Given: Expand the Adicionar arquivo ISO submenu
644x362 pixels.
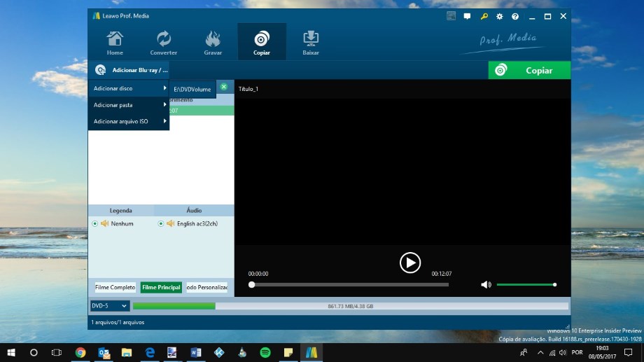Looking at the screenshot, I should (x=129, y=122).
